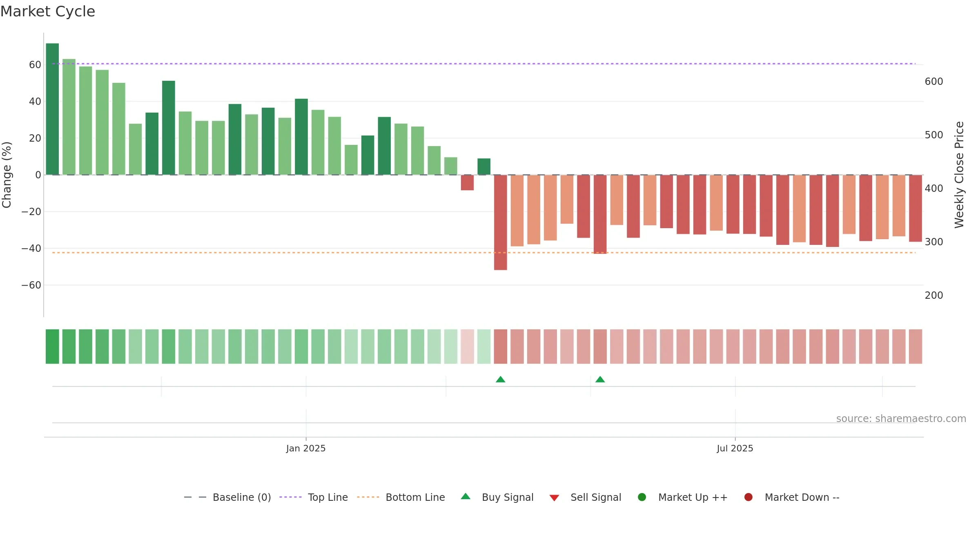
Task: Click the purple dotted top line
Action: (484, 64)
